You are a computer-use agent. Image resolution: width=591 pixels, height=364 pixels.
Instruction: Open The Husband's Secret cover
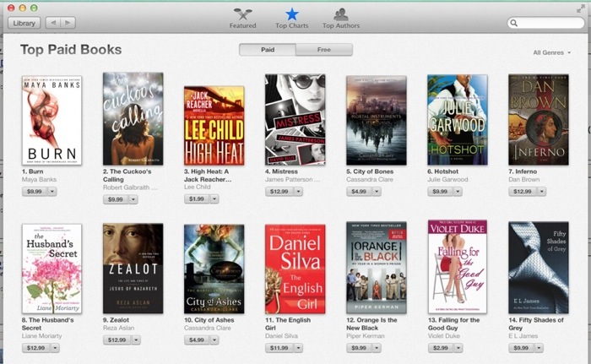(52, 269)
